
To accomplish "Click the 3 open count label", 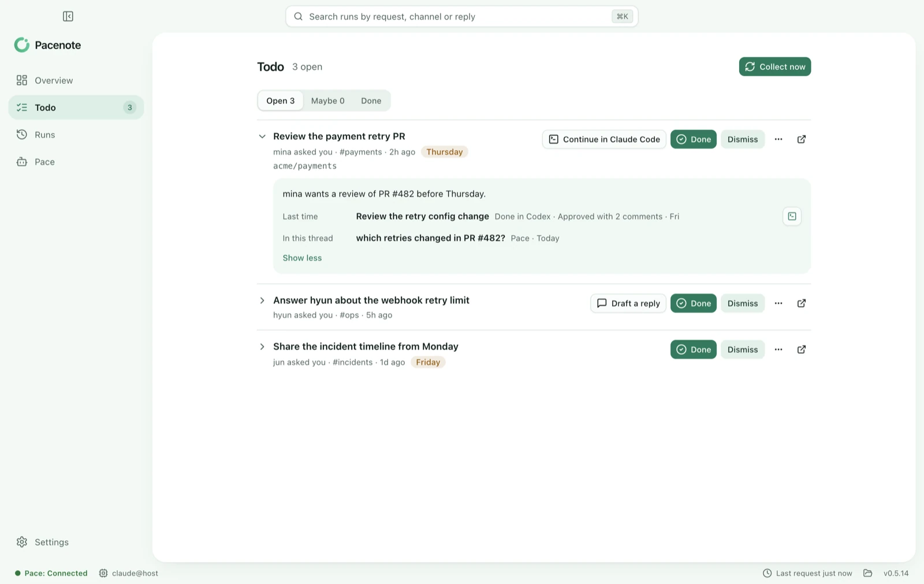I will pos(307,67).
